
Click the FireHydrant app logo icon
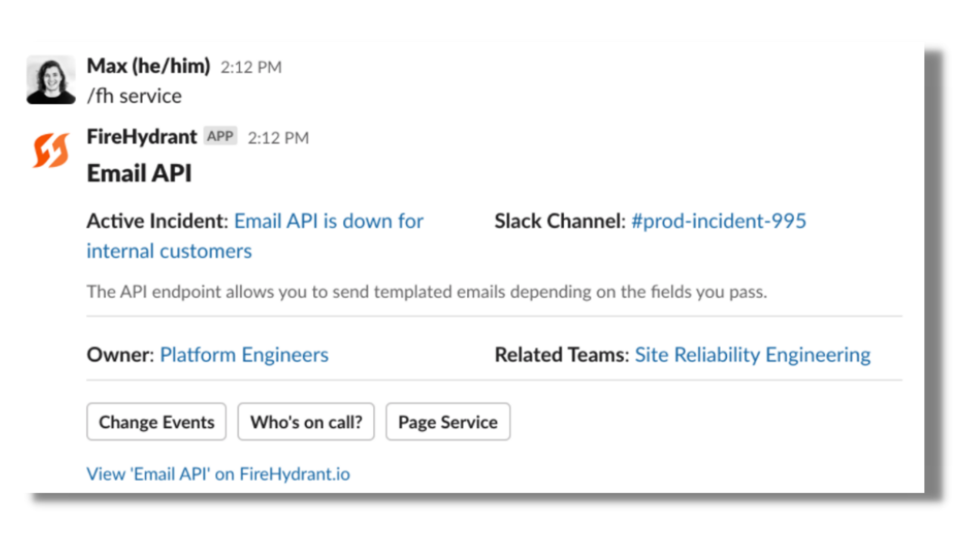point(51,150)
